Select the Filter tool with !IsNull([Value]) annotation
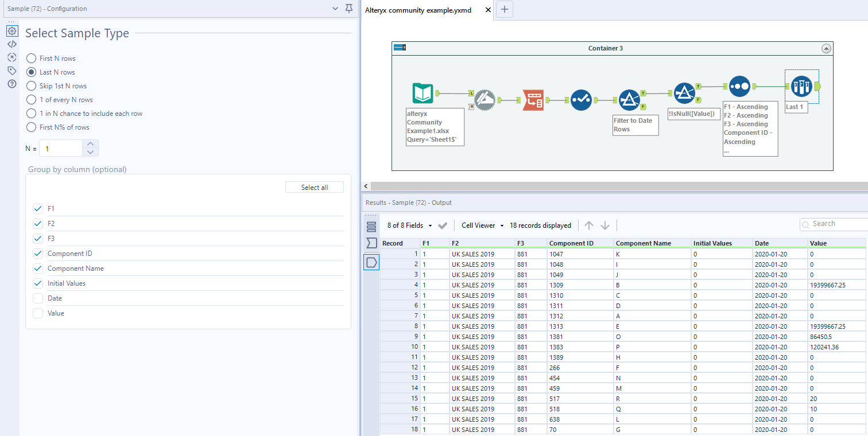Screen dimensions: 868x436 (x=685, y=92)
